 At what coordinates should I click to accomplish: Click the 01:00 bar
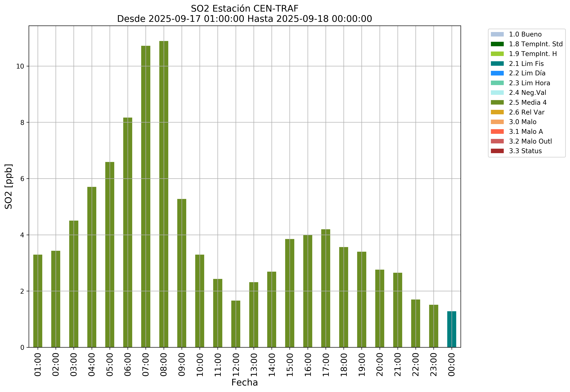coord(38,301)
